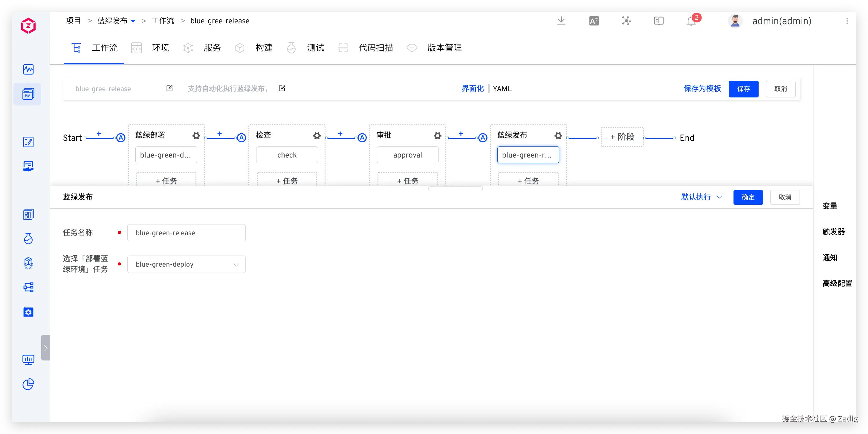Open the project management PM sidebar icon
This screenshot has height=434, width=868.
point(28,94)
